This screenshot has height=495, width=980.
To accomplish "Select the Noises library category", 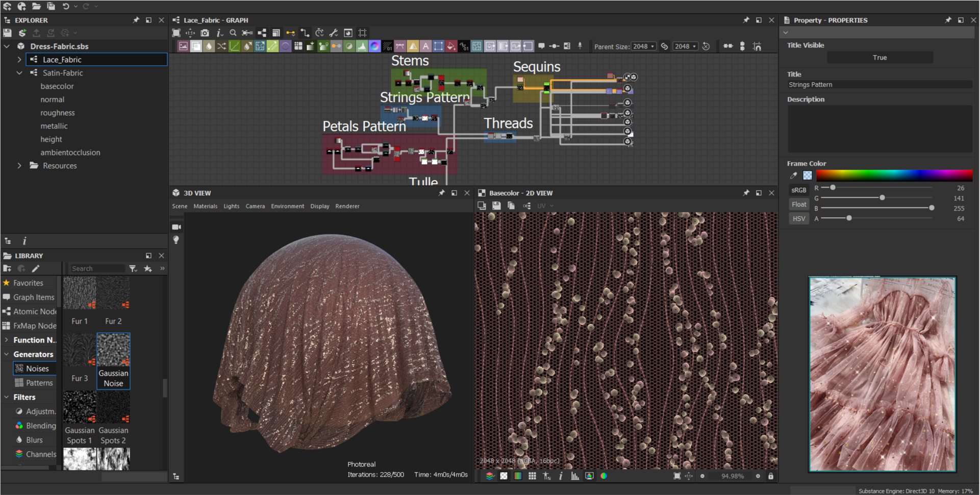I will click(35, 369).
